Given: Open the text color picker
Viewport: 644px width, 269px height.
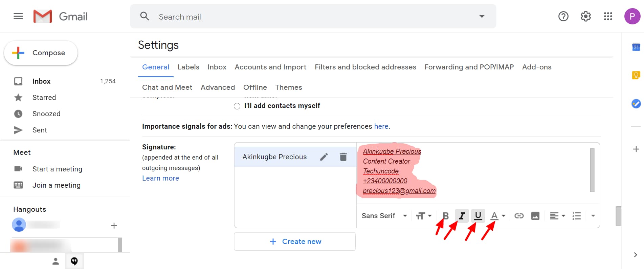Looking at the screenshot, I should 498,216.
